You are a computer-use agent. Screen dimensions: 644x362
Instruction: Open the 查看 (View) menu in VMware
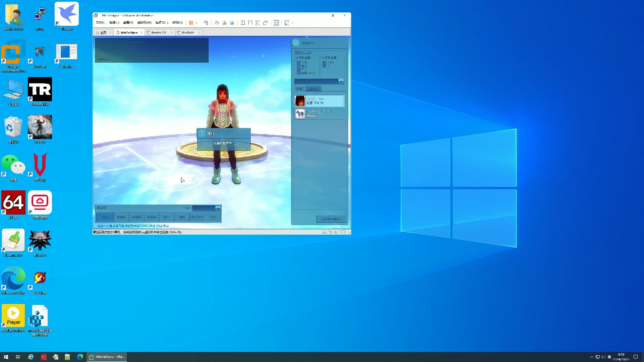[128, 23]
